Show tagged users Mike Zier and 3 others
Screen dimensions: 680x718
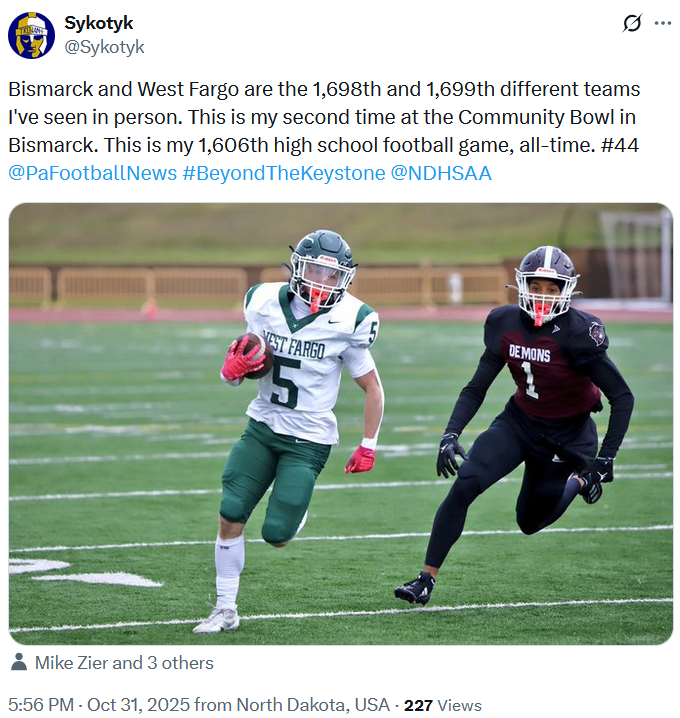coord(124,663)
